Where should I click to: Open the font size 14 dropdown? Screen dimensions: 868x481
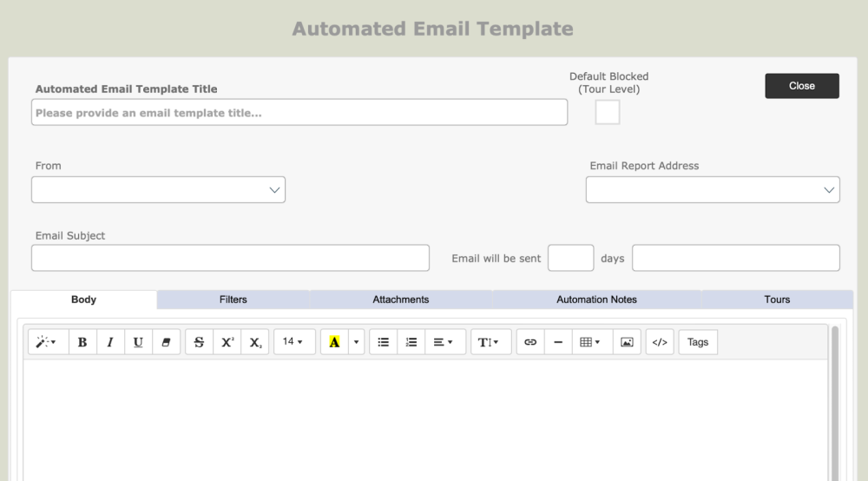(293, 342)
